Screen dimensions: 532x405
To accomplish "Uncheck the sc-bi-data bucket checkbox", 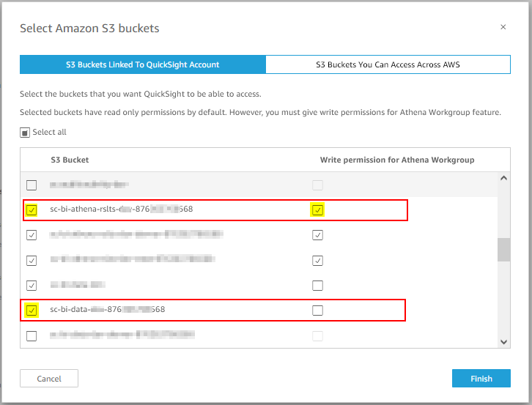I will coord(32,310).
